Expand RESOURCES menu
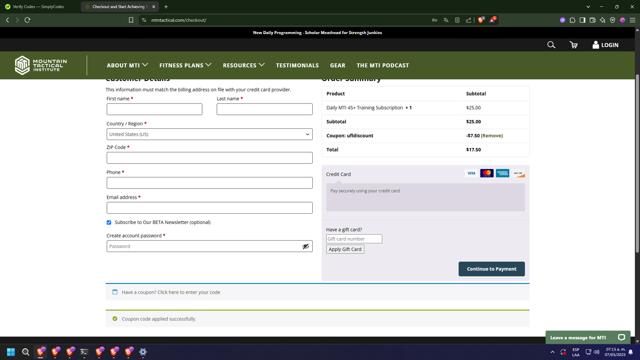Screen dimensions: 640x360 tap(244, 65)
